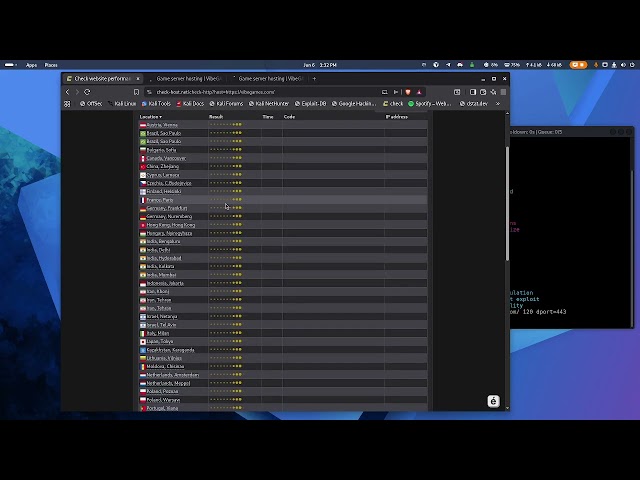Screen dimensions: 640x480
Task: Sort the table by the Location column header
Action: coord(150,117)
